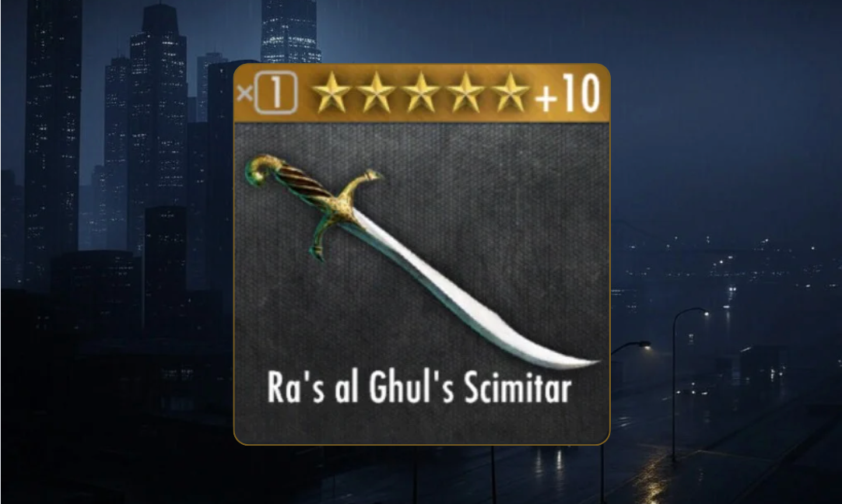The image size is (842, 504).
Task: Click the first gold star
Action: coord(332,93)
